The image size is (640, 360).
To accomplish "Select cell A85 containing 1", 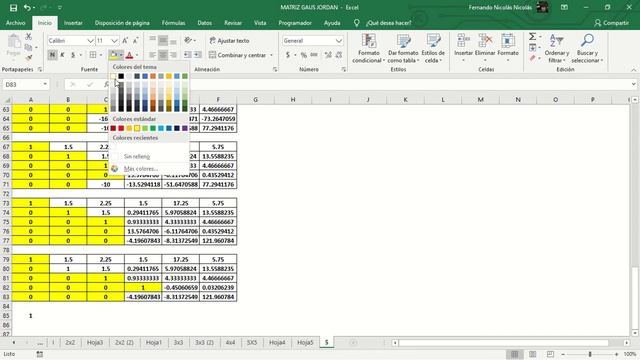I will pos(31,316).
